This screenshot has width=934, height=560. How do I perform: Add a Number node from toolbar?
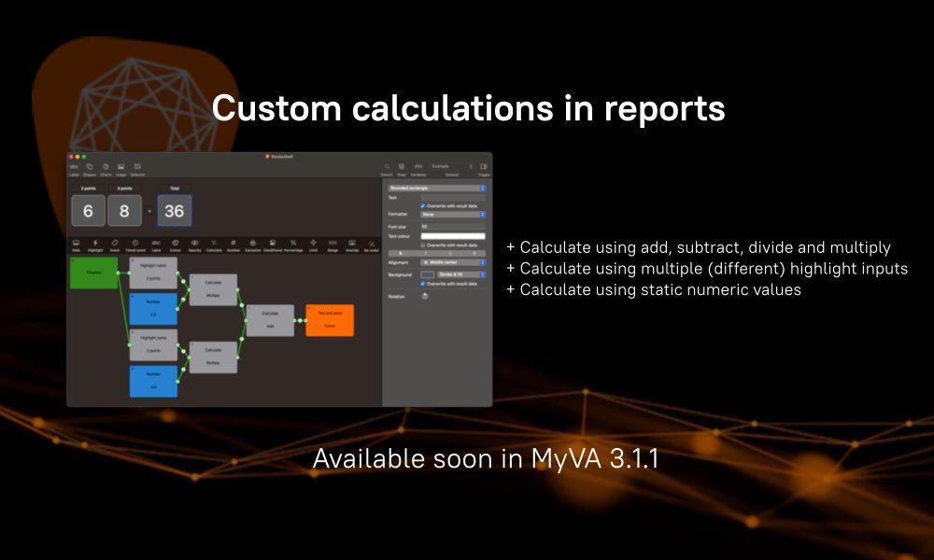point(233,245)
